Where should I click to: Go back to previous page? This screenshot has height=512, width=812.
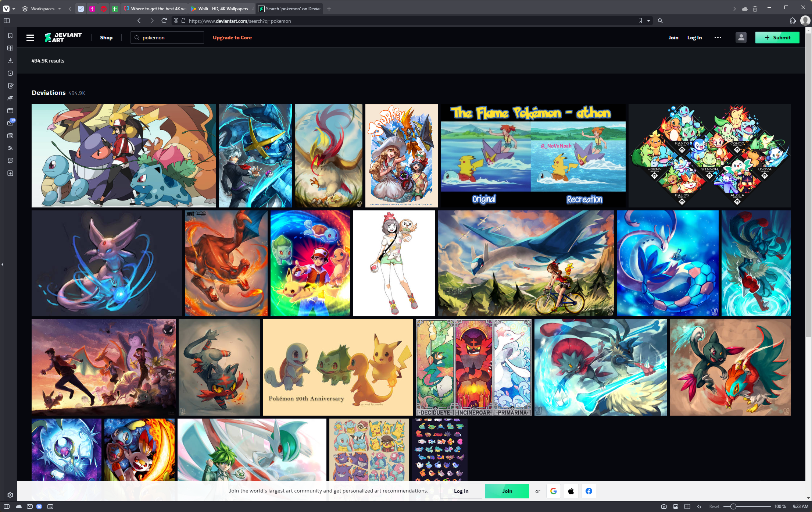[x=139, y=21]
